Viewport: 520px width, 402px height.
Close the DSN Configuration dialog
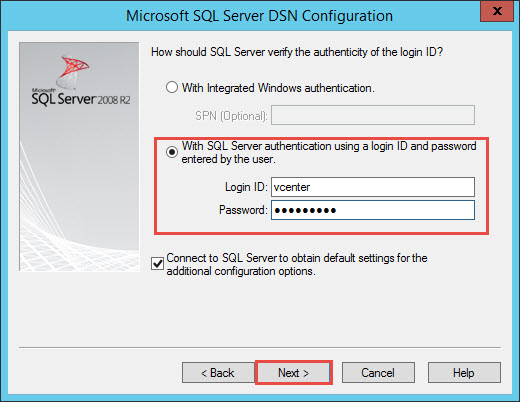tap(497, 11)
